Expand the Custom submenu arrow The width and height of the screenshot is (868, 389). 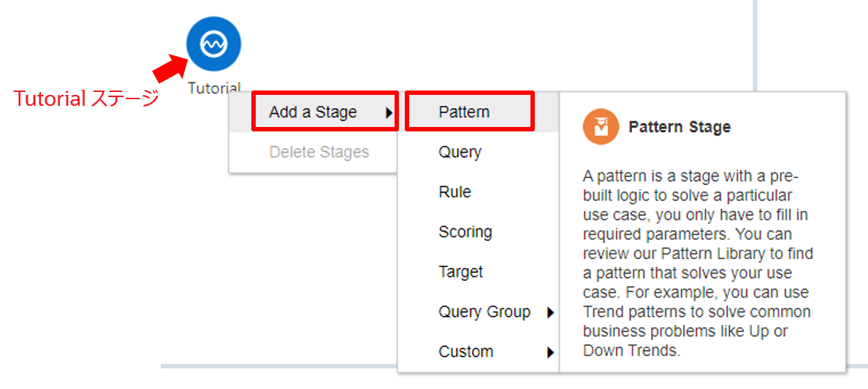point(550,353)
